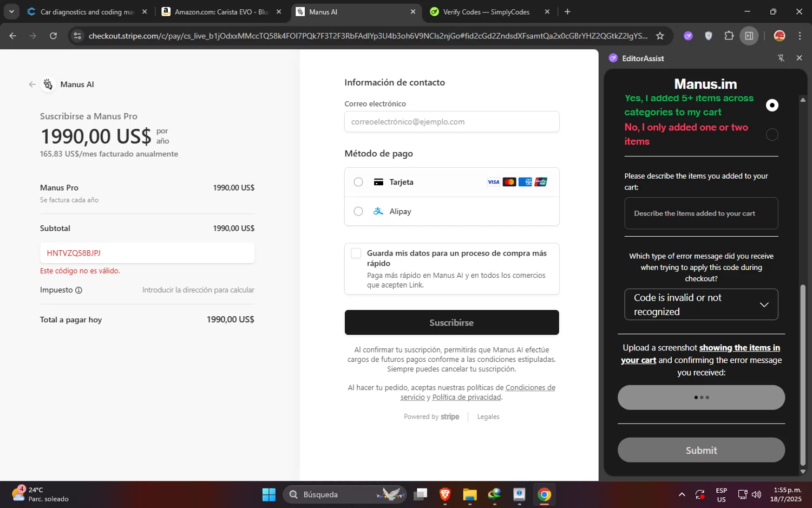Click the Manus AI merchant logo

[48, 84]
